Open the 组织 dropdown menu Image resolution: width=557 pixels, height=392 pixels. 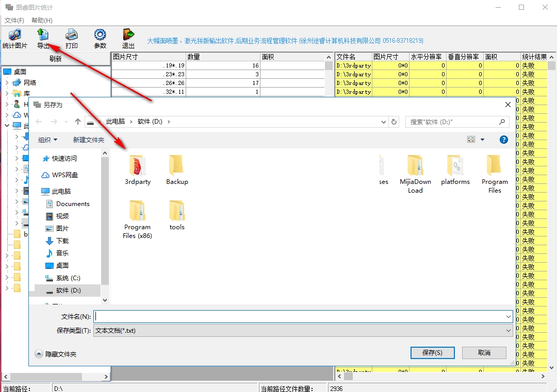click(47, 140)
